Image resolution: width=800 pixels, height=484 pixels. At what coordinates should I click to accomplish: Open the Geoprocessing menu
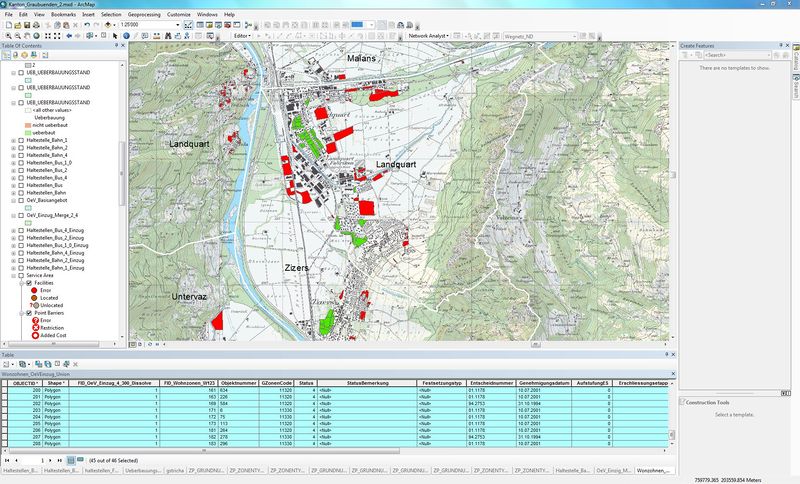click(144, 16)
